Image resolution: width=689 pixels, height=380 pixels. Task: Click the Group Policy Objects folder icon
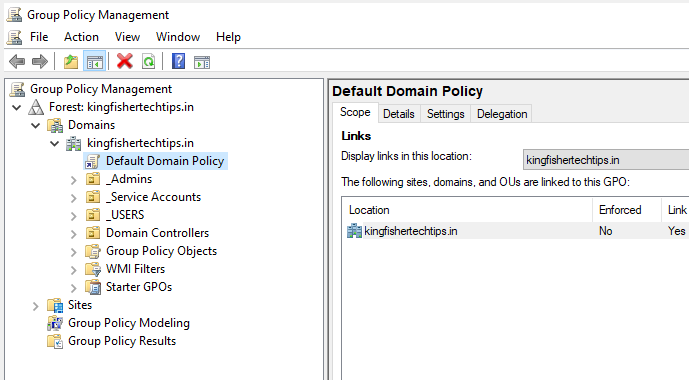coord(93,251)
